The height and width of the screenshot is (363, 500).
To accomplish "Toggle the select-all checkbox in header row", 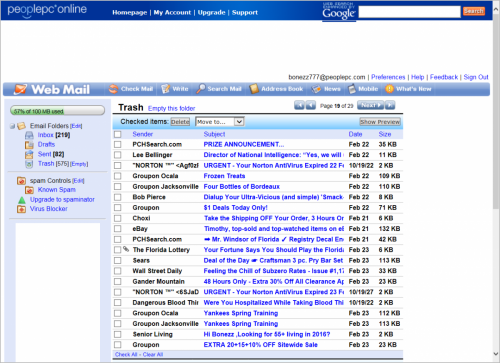I will click(x=118, y=134).
